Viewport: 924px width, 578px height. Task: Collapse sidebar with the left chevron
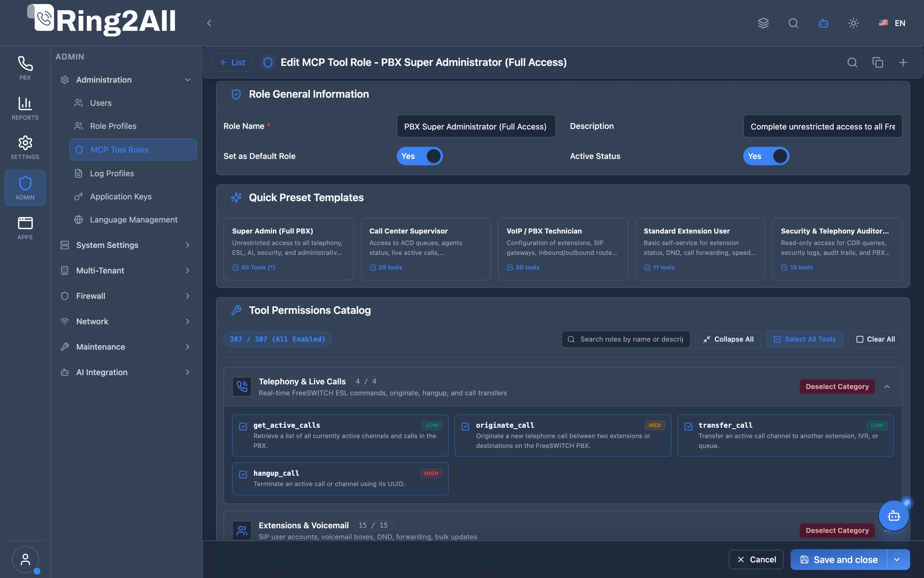[x=209, y=23]
